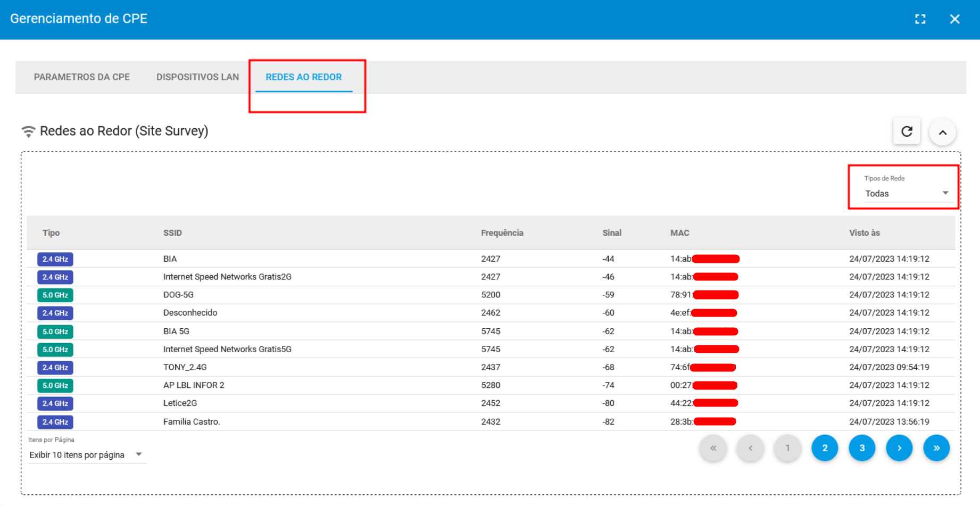Select the REDES AO REDOR tab
Image resolution: width=980 pixels, height=506 pixels.
tap(304, 77)
